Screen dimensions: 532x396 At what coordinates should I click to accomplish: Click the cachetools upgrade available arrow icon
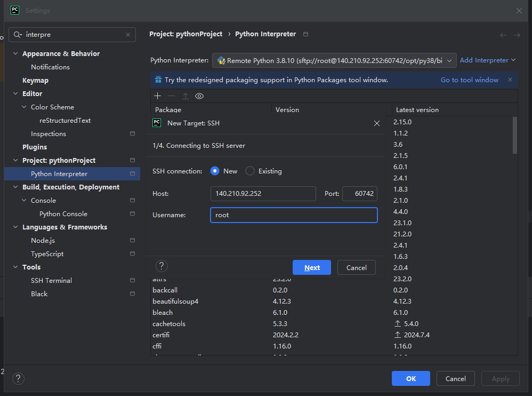click(x=398, y=323)
